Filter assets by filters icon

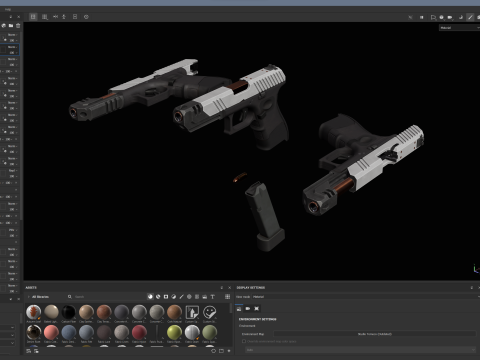click(x=174, y=297)
